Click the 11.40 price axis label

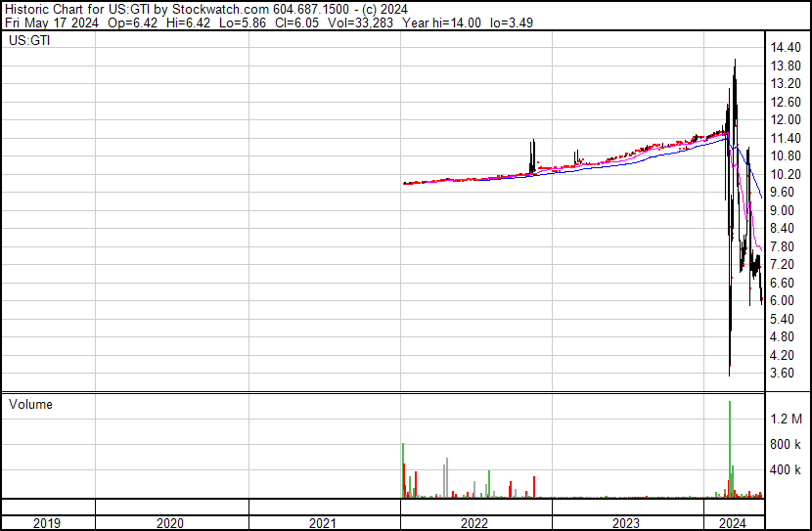coord(786,138)
